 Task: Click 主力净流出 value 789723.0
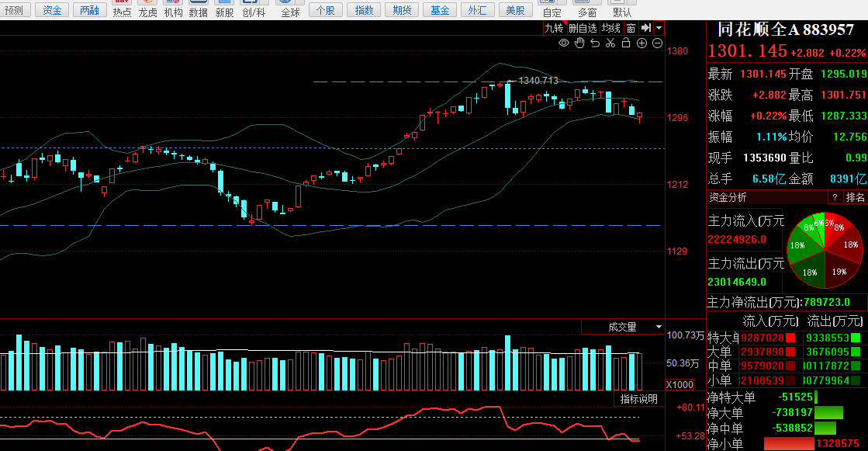pyautogui.click(x=826, y=302)
